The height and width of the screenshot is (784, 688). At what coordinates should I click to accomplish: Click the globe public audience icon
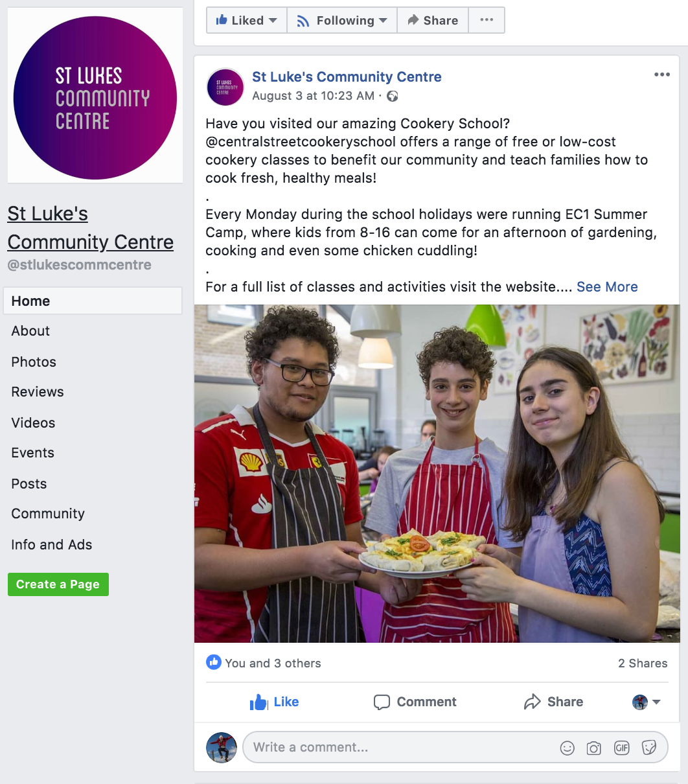pos(392,97)
